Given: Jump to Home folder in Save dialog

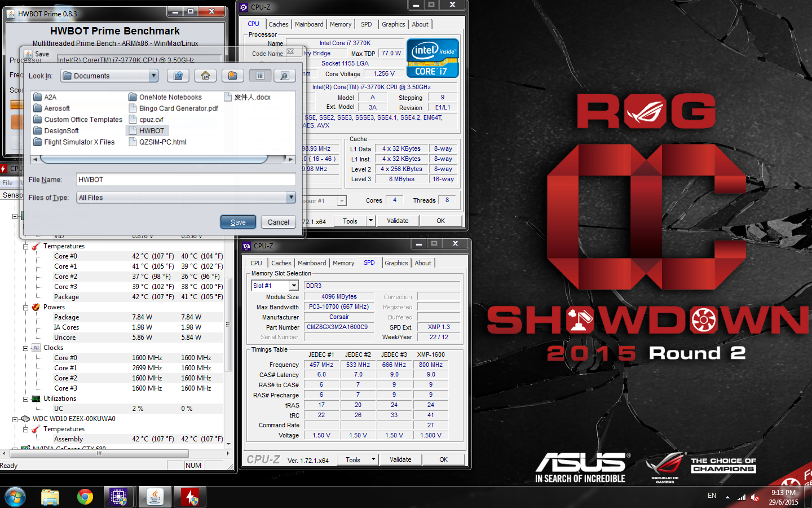Looking at the screenshot, I should coord(205,76).
